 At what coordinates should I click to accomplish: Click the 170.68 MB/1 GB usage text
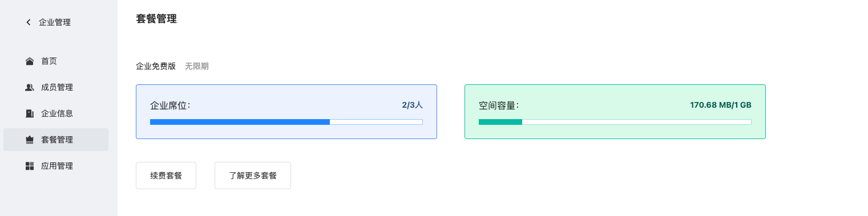click(x=721, y=105)
